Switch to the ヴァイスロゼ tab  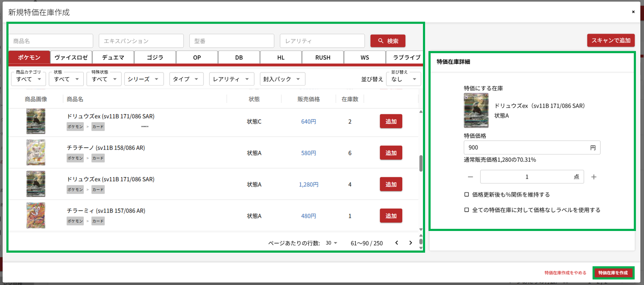click(71, 57)
